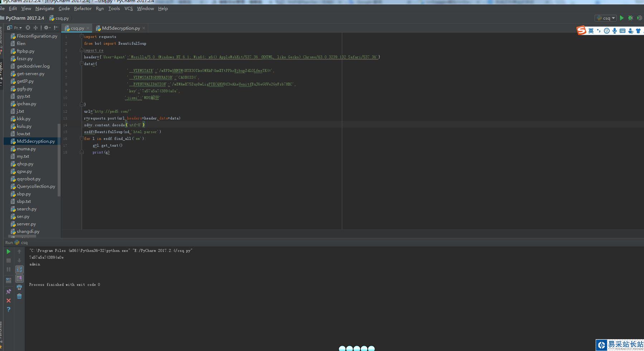
Task: Select the csq tab in Run panel
Action: [21, 242]
